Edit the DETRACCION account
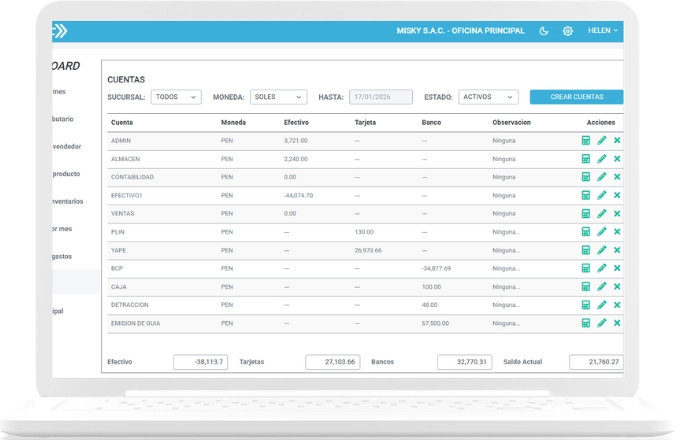Image resolution: width=675 pixels, height=440 pixels. click(x=601, y=305)
